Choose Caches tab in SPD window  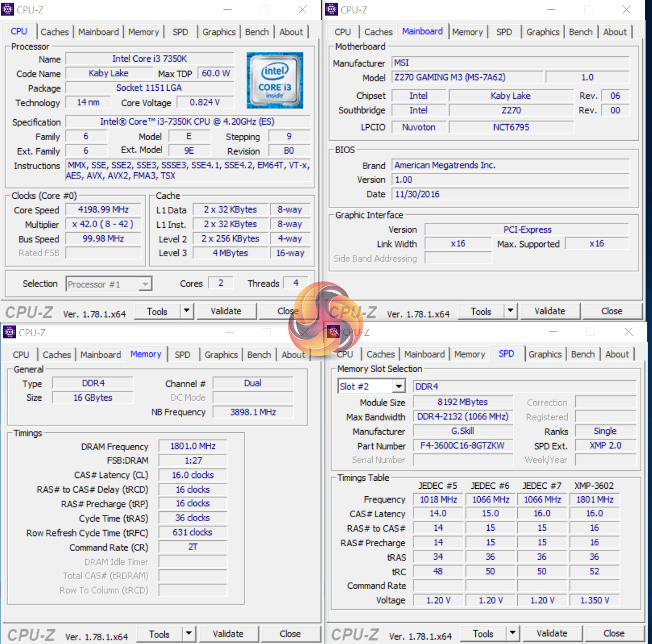point(381,354)
